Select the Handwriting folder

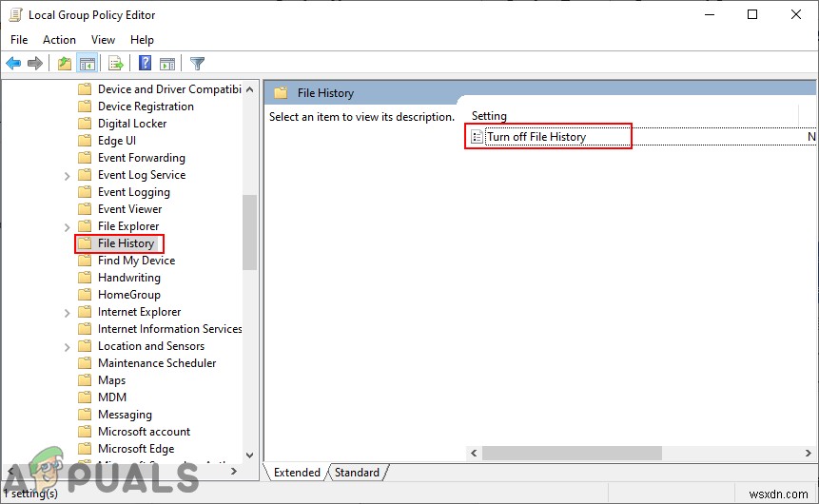[x=129, y=278]
